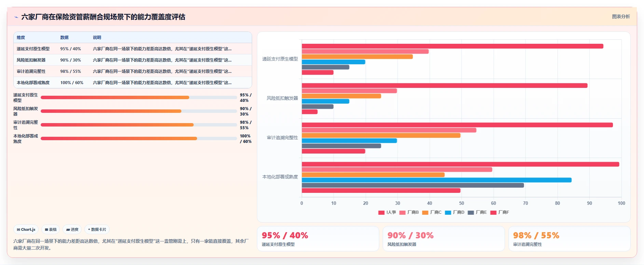Toggle the first legend item labeled 人事
Viewport: 644px width, 265px height.
coord(387,212)
